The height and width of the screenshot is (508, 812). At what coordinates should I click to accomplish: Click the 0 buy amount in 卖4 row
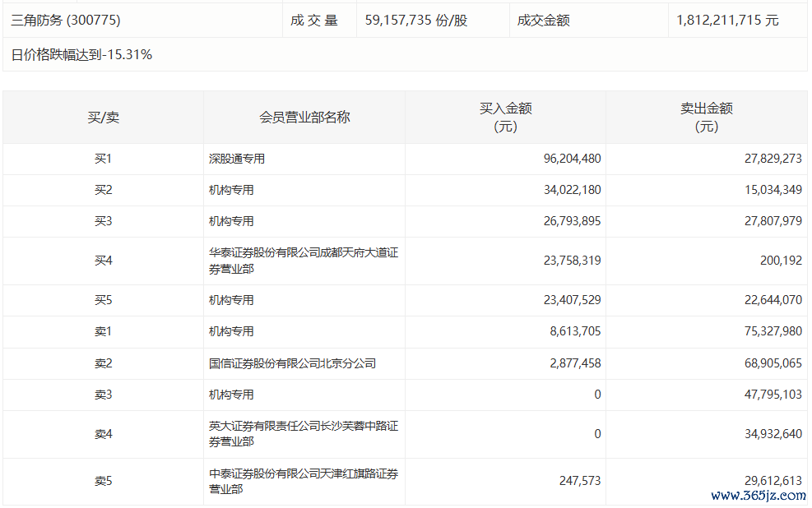pos(597,434)
